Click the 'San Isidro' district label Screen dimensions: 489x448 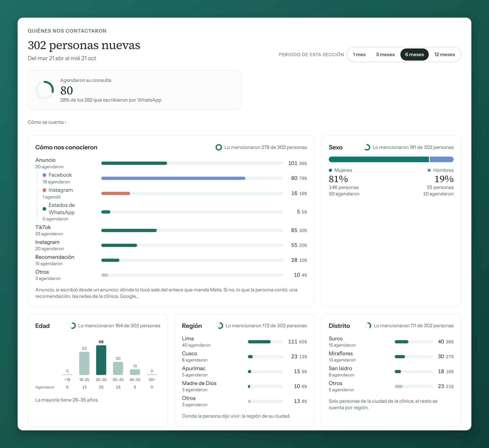(x=340, y=368)
